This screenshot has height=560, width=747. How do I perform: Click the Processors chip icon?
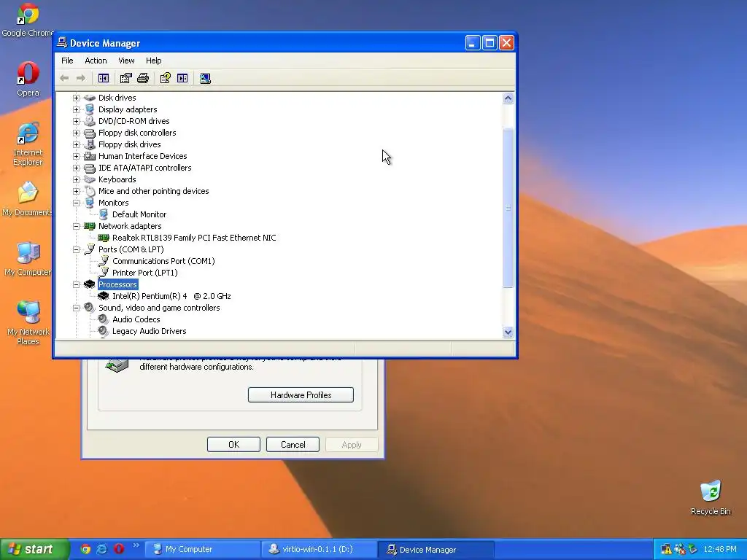point(90,284)
